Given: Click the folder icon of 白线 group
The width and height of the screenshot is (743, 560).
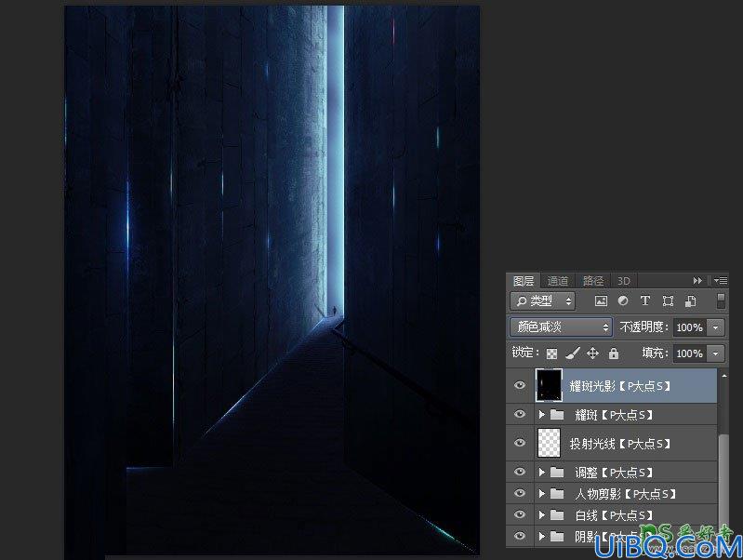Looking at the screenshot, I should click(557, 515).
